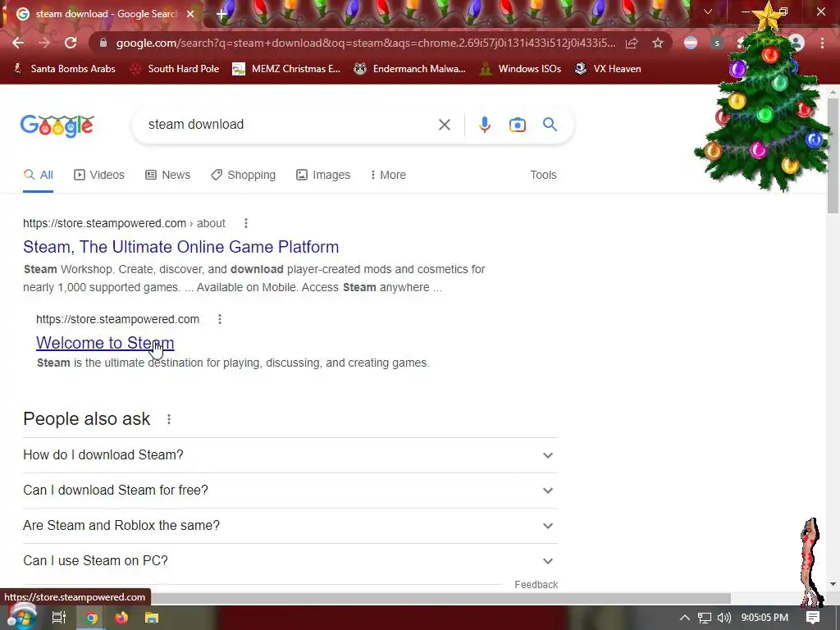Click Chrome icon on taskbar
840x630 pixels.
click(x=91, y=618)
